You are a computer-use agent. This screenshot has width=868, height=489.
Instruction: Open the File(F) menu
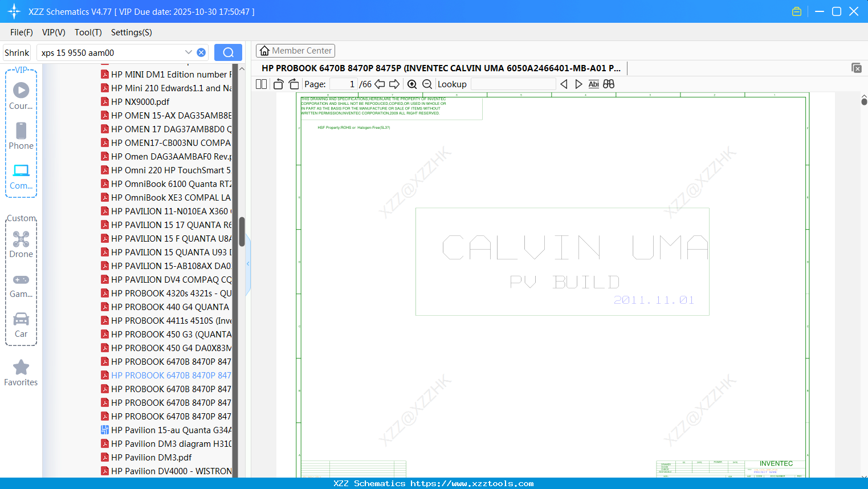tap(22, 32)
